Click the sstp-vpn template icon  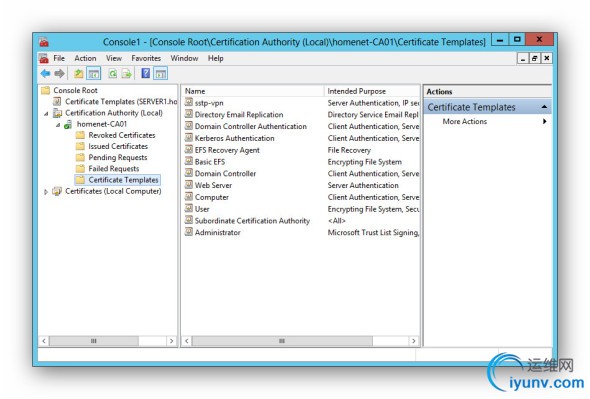pos(189,102)
